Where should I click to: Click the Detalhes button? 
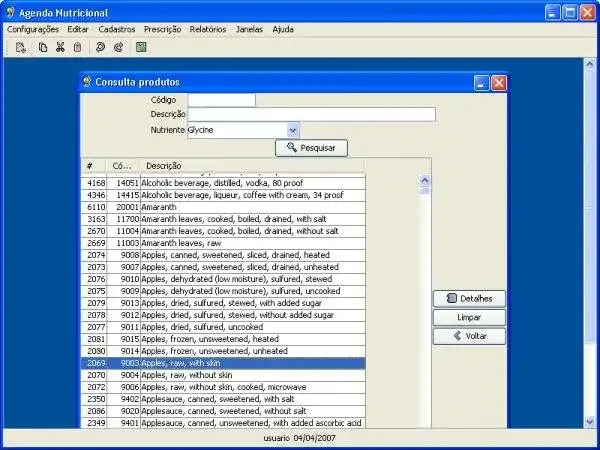tap(469, 298)
